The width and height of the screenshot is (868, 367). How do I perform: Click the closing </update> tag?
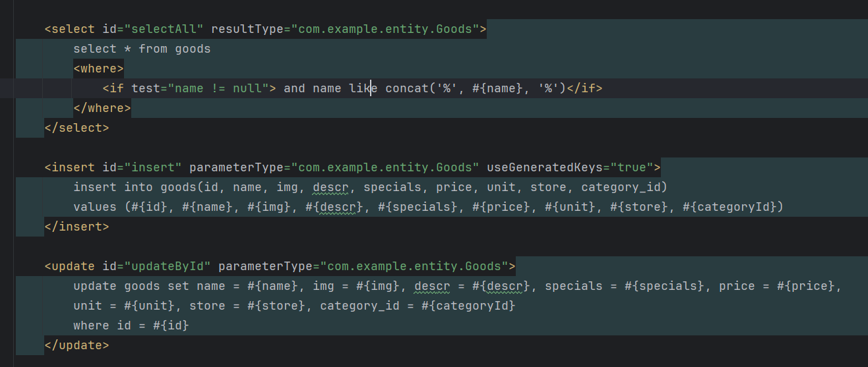coord(77,345)
